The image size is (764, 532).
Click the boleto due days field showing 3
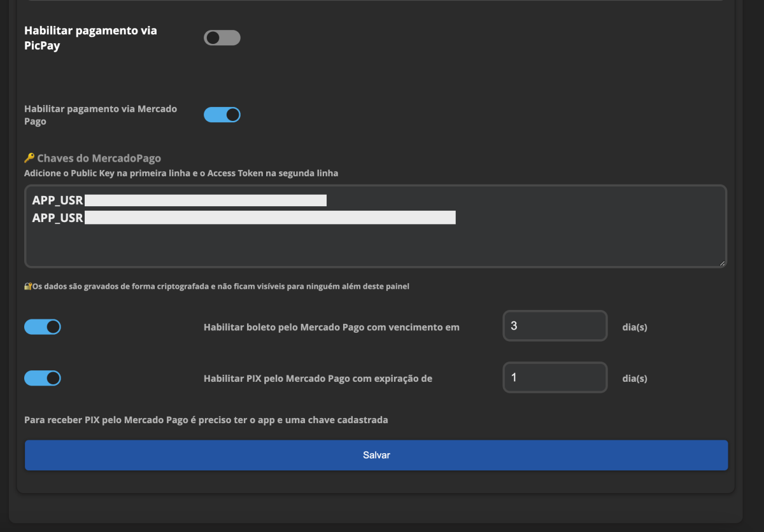point(555,326)
